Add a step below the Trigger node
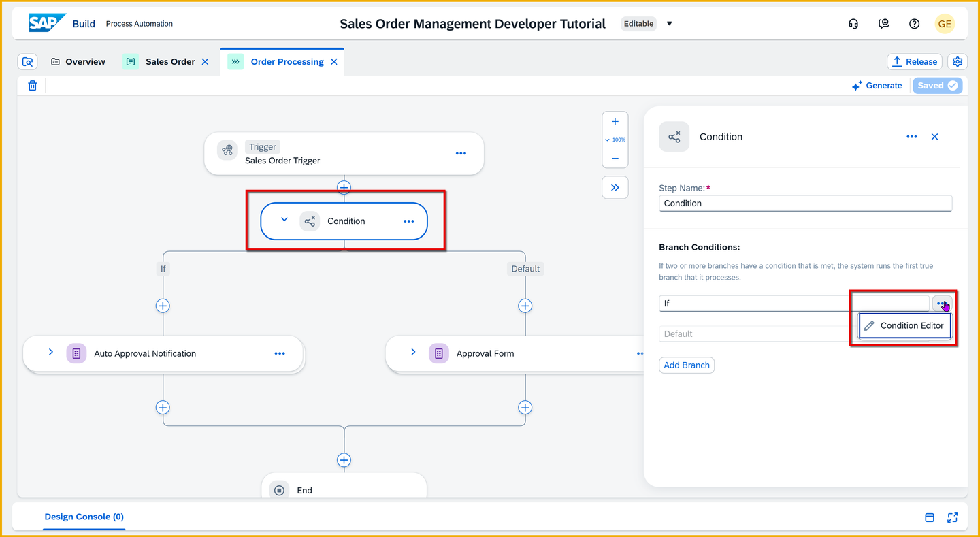This screenshot has height=537, width=980. tap(344, 187)
